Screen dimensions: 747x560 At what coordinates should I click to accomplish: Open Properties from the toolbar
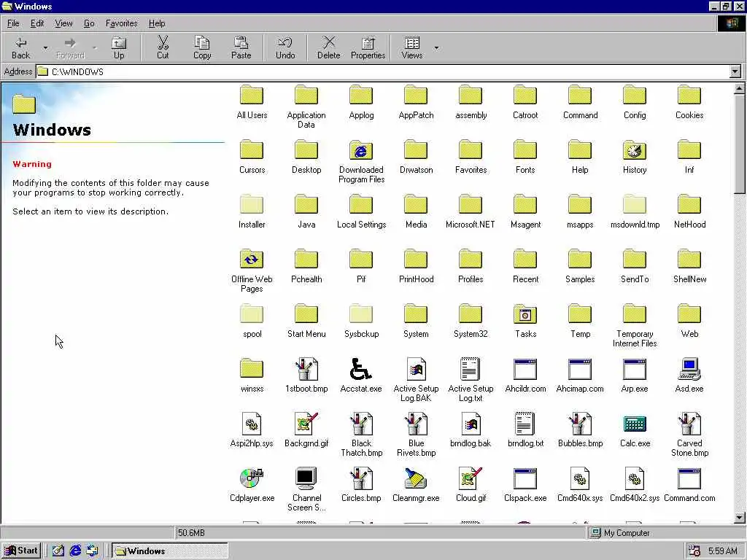point(368,48)
